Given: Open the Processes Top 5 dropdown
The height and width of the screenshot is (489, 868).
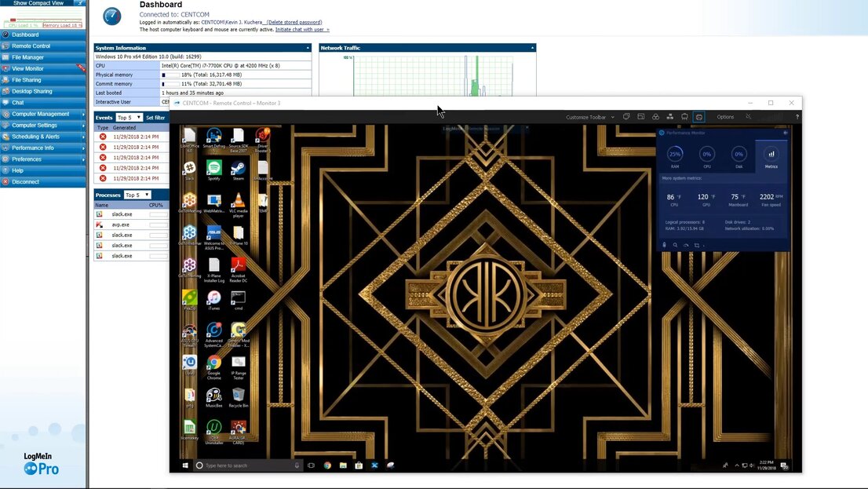Looking at the screenshot, I should click(137, 195).
